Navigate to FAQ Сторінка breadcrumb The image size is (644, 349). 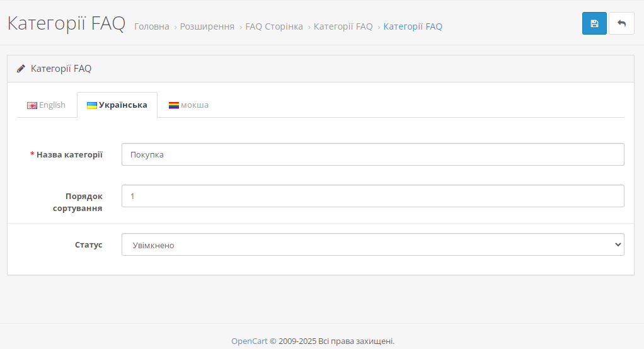tap(274, 26)
